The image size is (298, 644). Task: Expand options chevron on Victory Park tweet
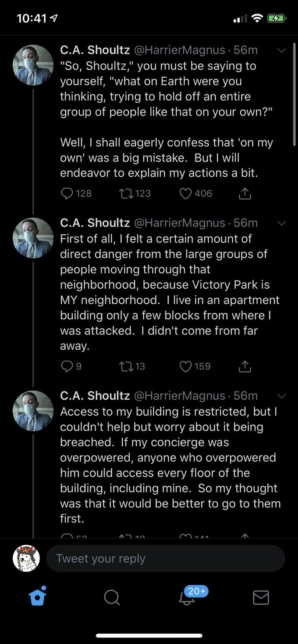coord(282,223)
